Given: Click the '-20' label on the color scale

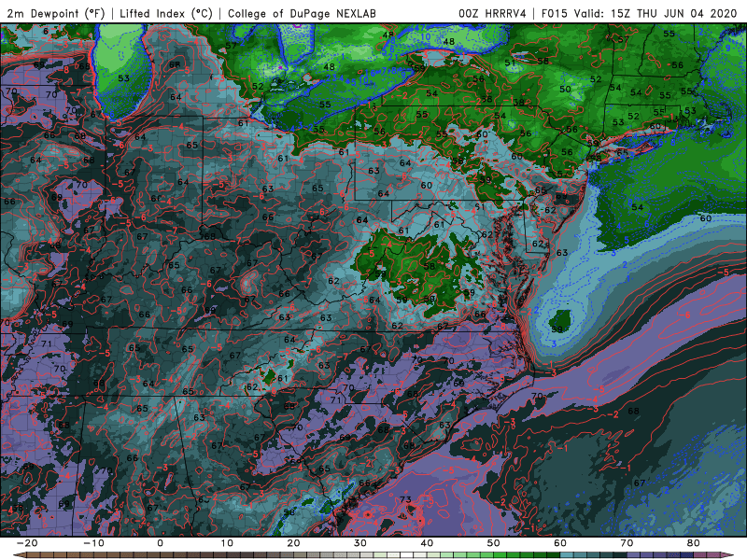Looking at the screenshot, I should 27,543.
